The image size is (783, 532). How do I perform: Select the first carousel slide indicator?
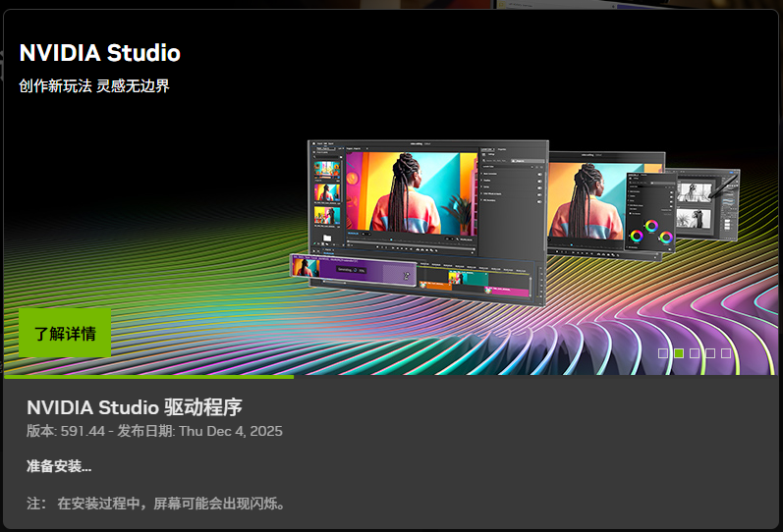pyautogui.click(x=663, y=353)
